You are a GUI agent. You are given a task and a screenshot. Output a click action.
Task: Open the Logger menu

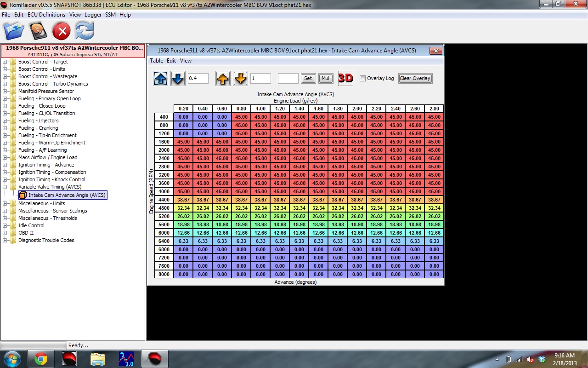point(93,15)
